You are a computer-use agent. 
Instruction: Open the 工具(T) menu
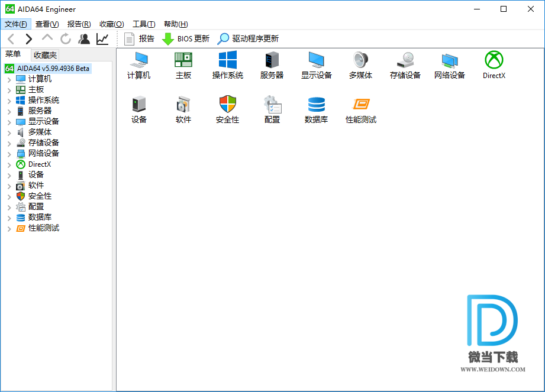(x=144, y=24)
